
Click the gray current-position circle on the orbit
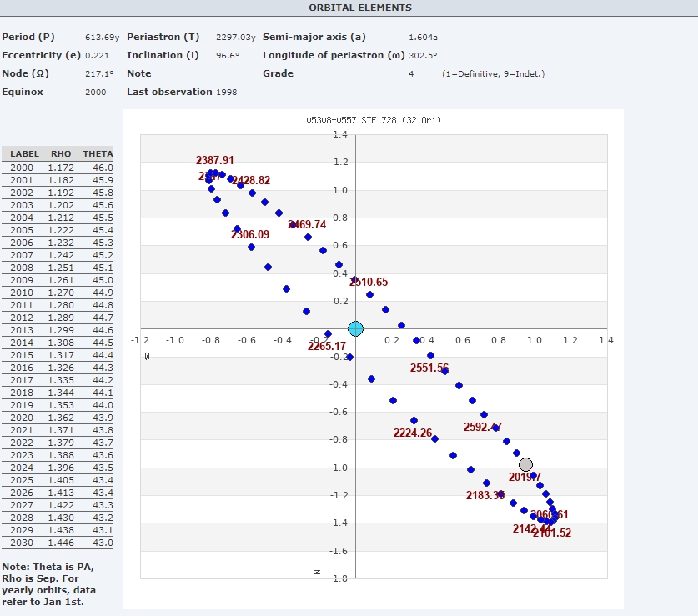[x=525, y=465]
